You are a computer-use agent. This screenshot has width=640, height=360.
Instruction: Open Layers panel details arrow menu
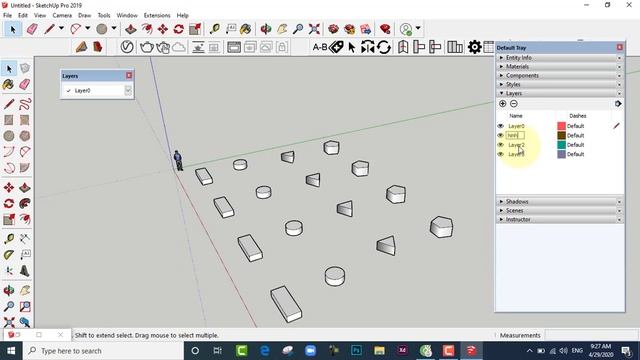(x=618, y=104)
